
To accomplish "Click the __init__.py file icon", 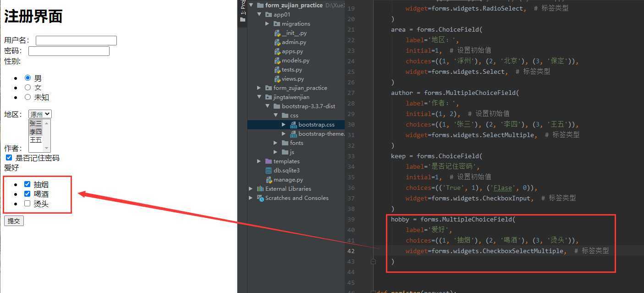I will click(x=277, y=33).
